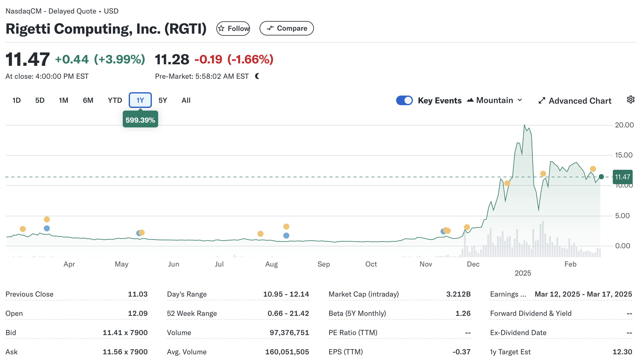Viewport: 644px width, 363px height.
Task: Click the blue event marker near August
Action: click(286, 236)
